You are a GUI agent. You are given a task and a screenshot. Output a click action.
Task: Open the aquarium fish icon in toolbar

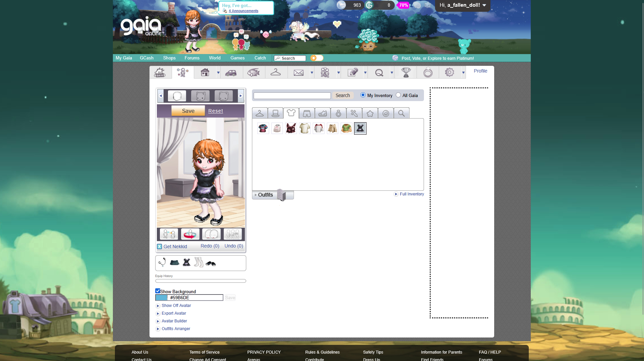tap(253, 72)
